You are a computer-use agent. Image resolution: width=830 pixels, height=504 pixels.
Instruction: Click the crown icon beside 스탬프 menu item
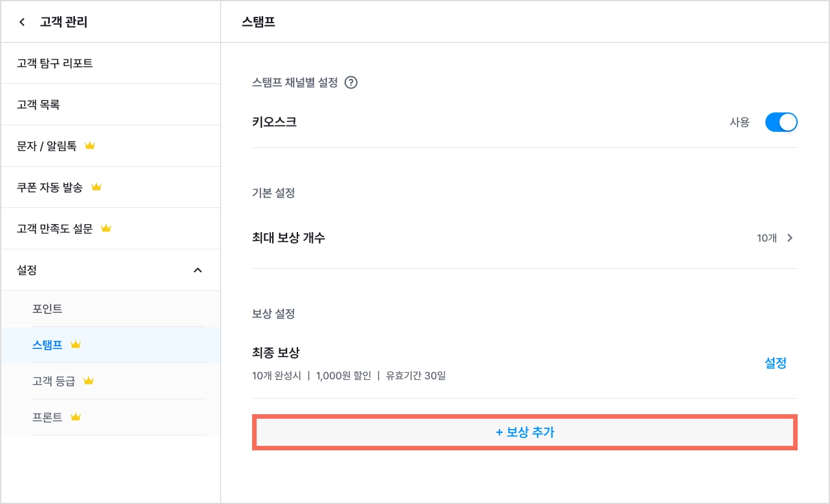(x=76, y=345)
